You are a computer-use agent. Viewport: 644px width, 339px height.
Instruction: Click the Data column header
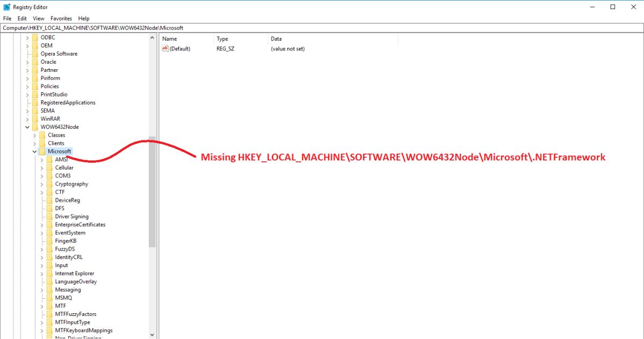click(x=333, y=39)
